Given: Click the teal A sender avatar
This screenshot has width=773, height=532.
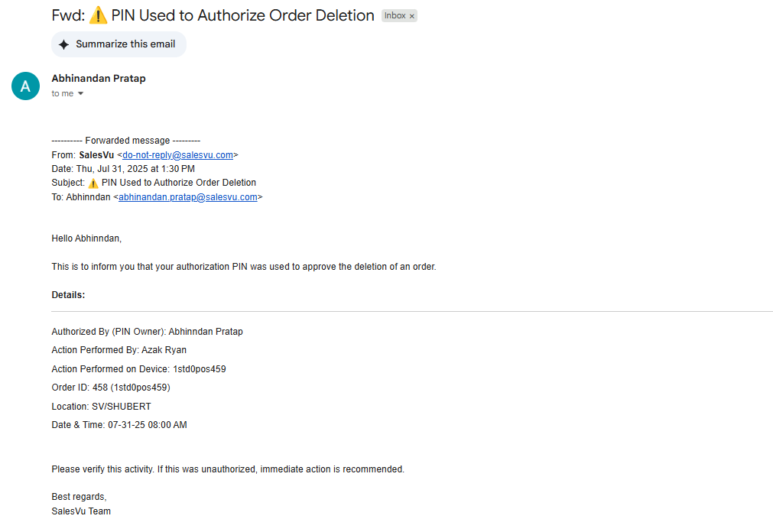Looking at the screenshot, I should (x=26, y=86).
